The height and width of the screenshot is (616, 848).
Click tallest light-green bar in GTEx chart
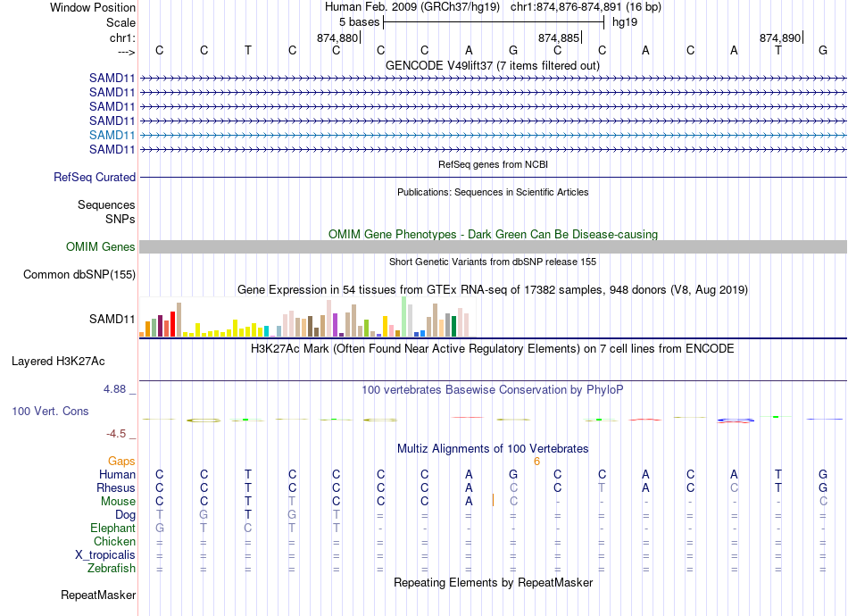click(x=404, y=317)
